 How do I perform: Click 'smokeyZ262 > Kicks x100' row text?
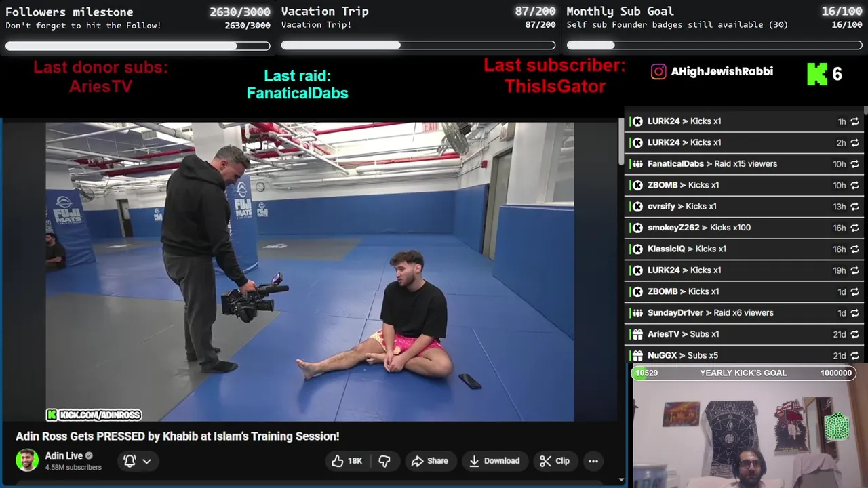(699, 228)
